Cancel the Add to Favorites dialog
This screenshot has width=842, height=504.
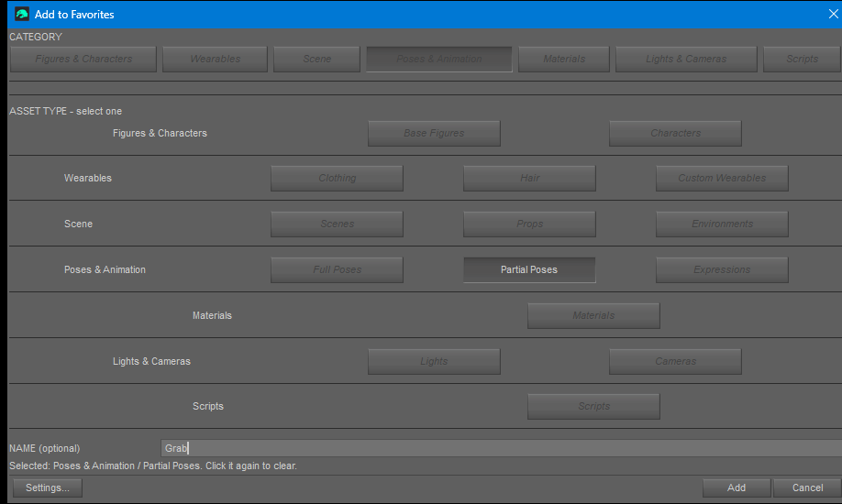tap(807, 488)
